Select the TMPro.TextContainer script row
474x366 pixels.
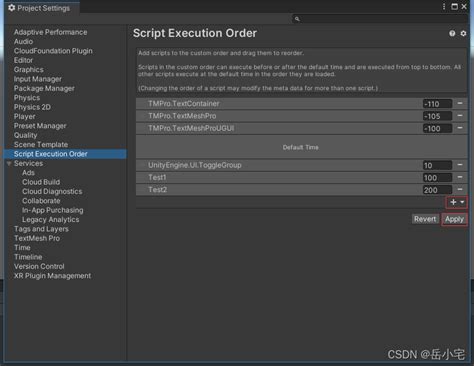(302, 104)
